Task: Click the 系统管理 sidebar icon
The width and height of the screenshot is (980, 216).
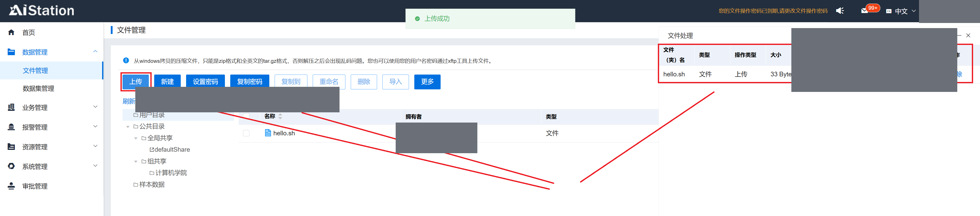Action: coord(11,166)
